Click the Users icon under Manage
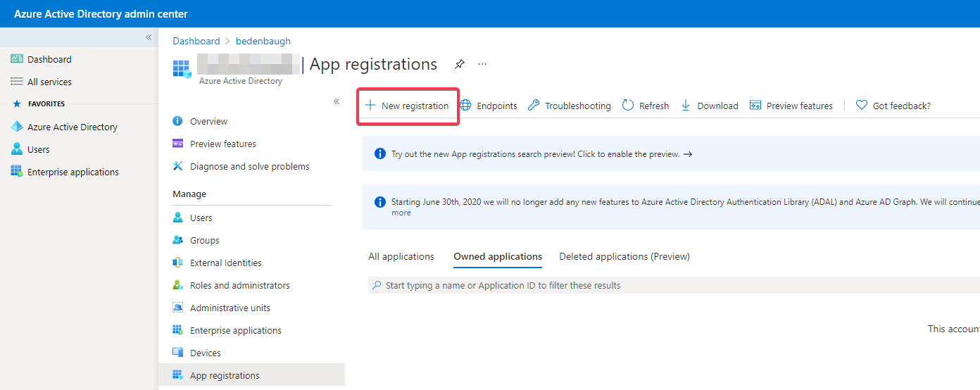 177,218
